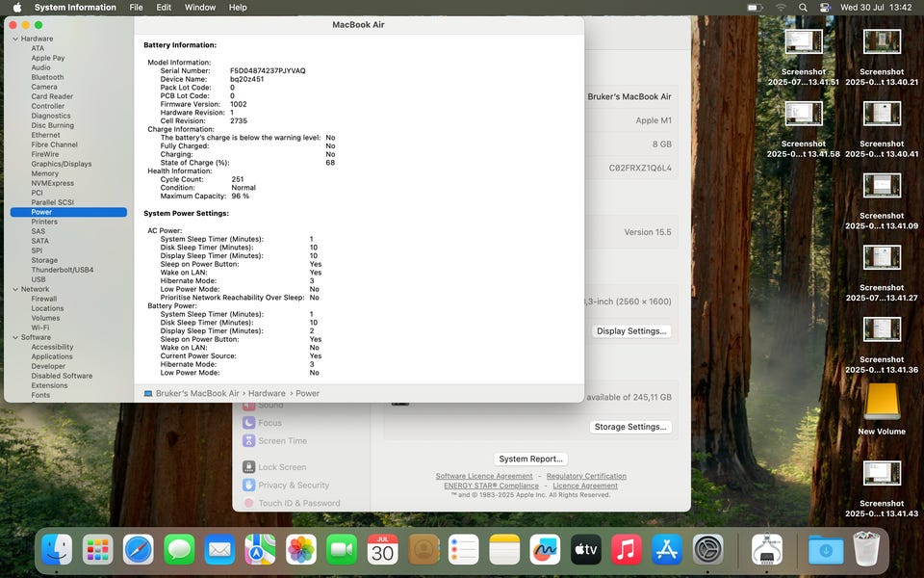Open the Calendar dock icon
This screenshot has height=578, width=924.
[x=382, y=550]
